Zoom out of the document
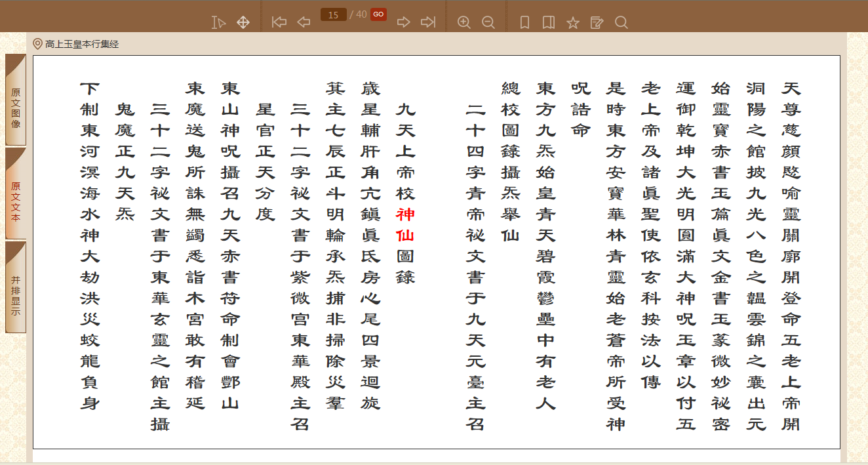Screen dimensions: 868x465 [488, 23]
